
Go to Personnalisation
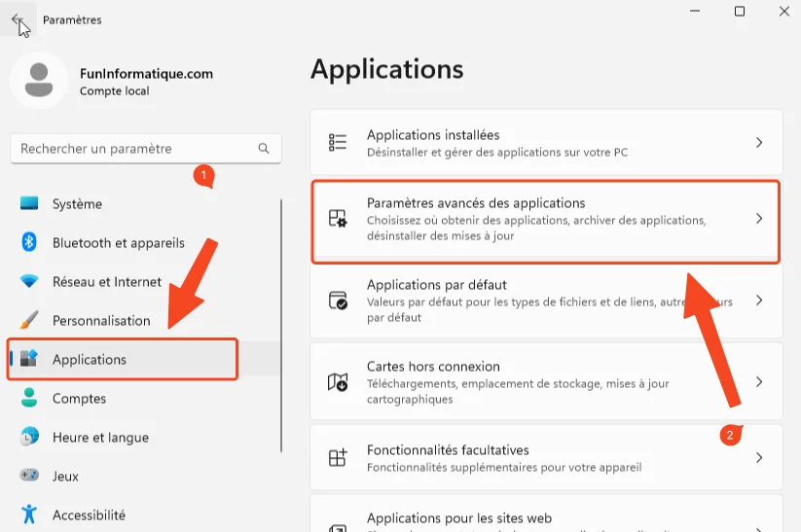click(144, 320)
